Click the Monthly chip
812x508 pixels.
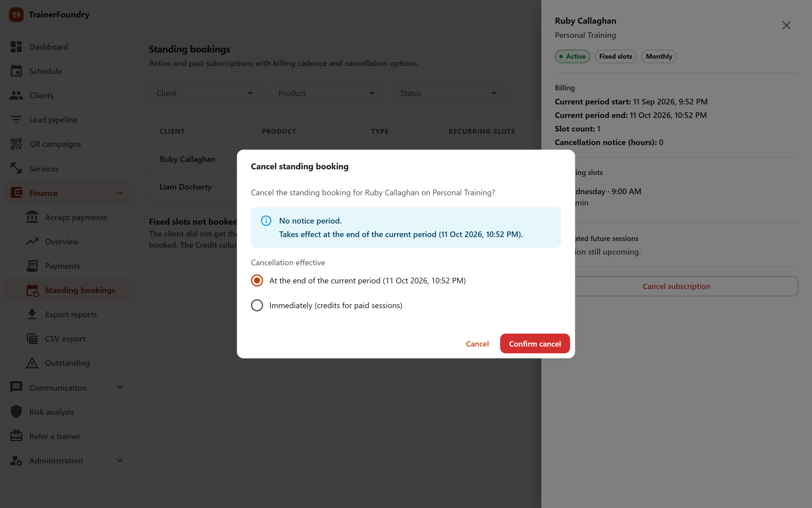(x=659, y=56)
